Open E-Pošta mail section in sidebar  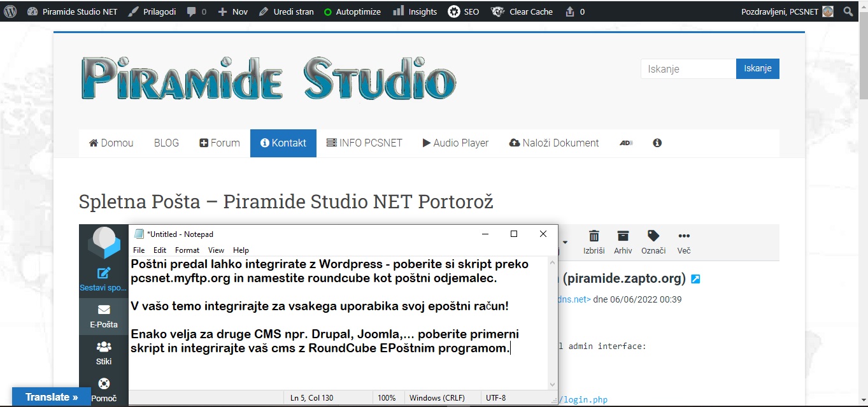104,317
